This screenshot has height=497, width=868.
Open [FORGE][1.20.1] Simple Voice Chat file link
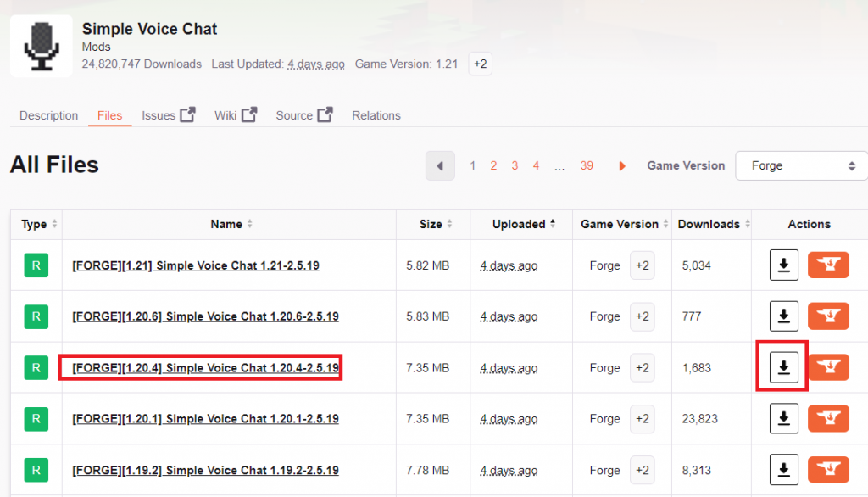(205, 419)
